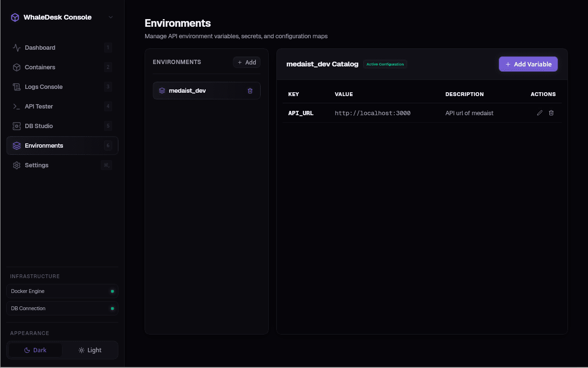Open Logs Console
The image size is (588, 368).
coord(62,87)
